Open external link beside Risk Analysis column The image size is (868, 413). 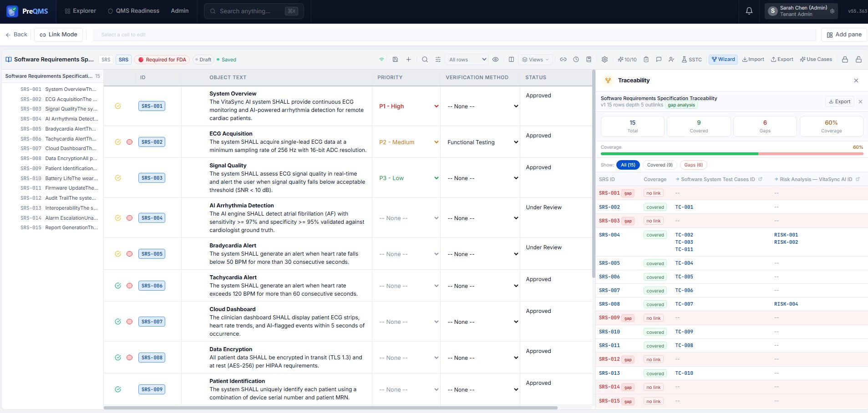tap(858, 179)
